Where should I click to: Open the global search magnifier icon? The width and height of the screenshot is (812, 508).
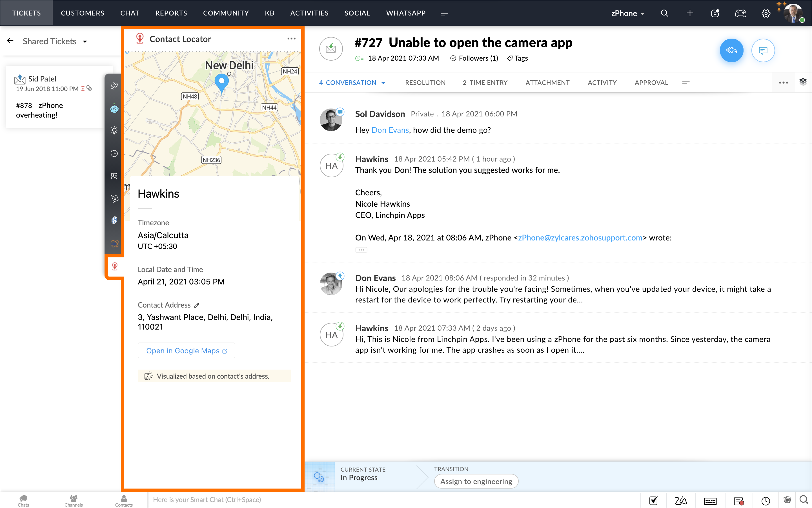point(664,13)
